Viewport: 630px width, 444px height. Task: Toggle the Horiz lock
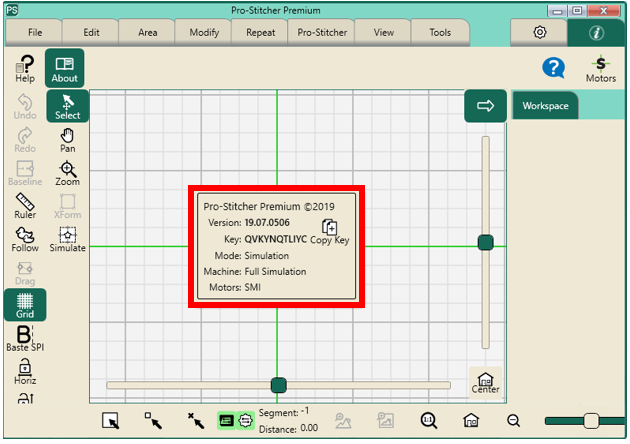[x=25, y=372]
